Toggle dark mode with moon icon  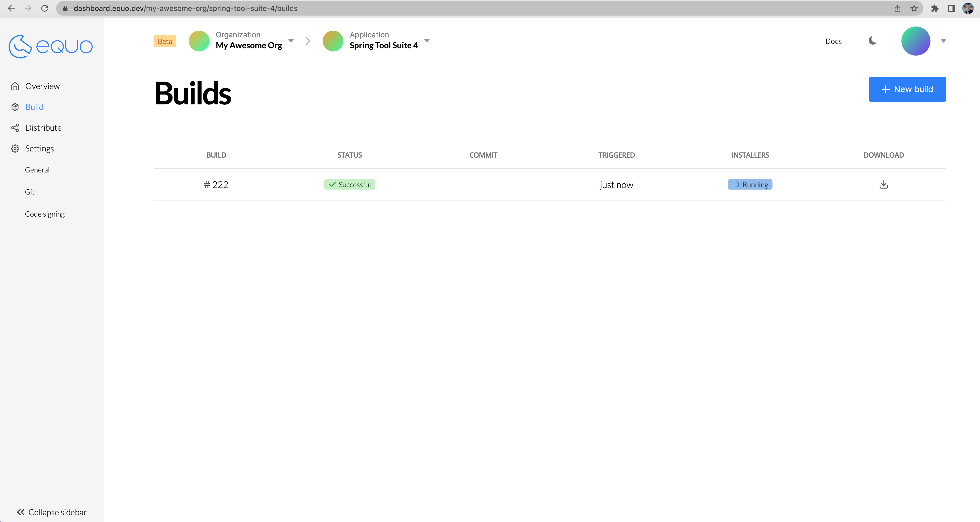pos(872,41)
